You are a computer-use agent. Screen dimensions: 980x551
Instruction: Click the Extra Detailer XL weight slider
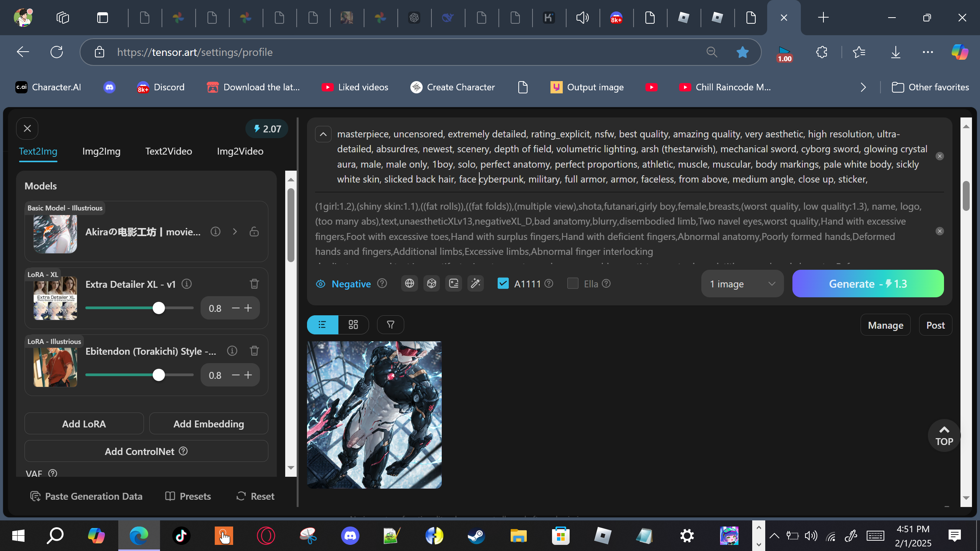pos(159,308)
